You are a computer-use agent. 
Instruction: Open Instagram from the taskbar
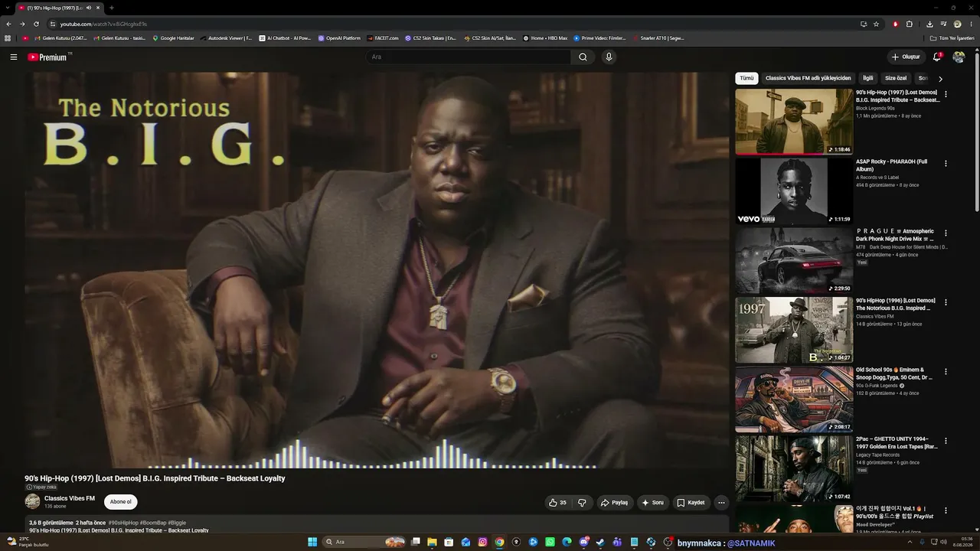482,543
